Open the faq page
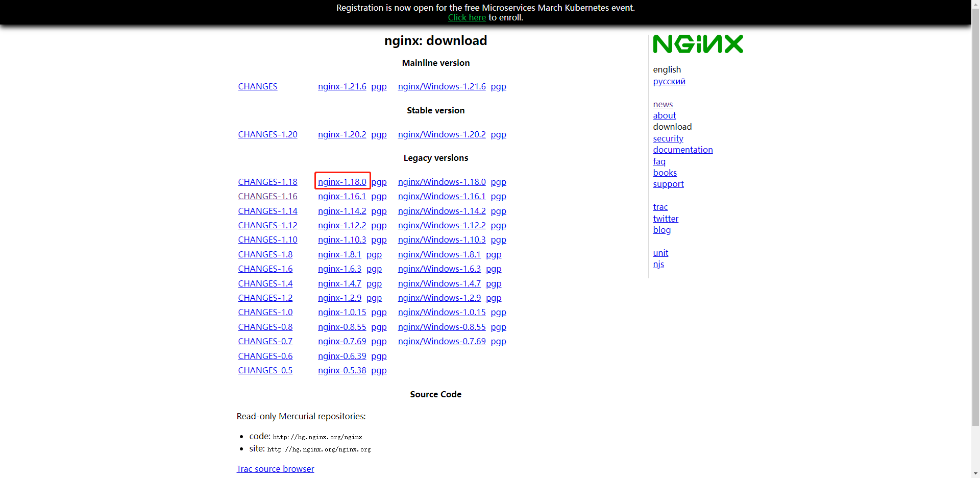 point(659,161)
